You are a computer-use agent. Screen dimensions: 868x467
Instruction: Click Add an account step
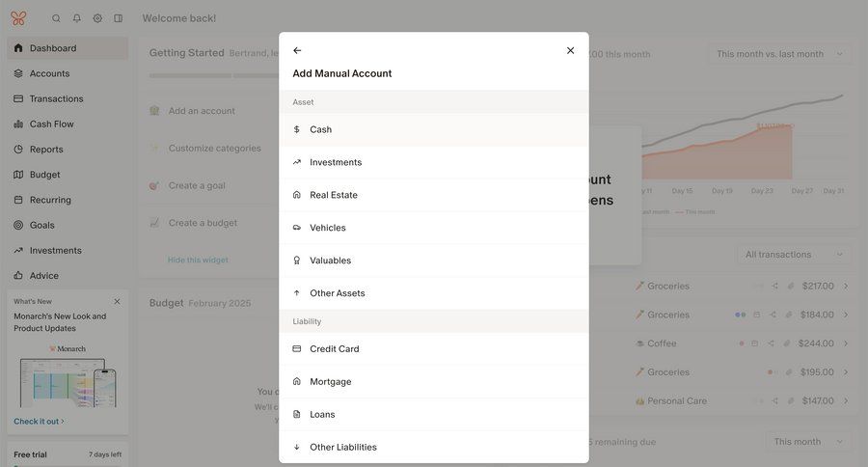(202, 111)
